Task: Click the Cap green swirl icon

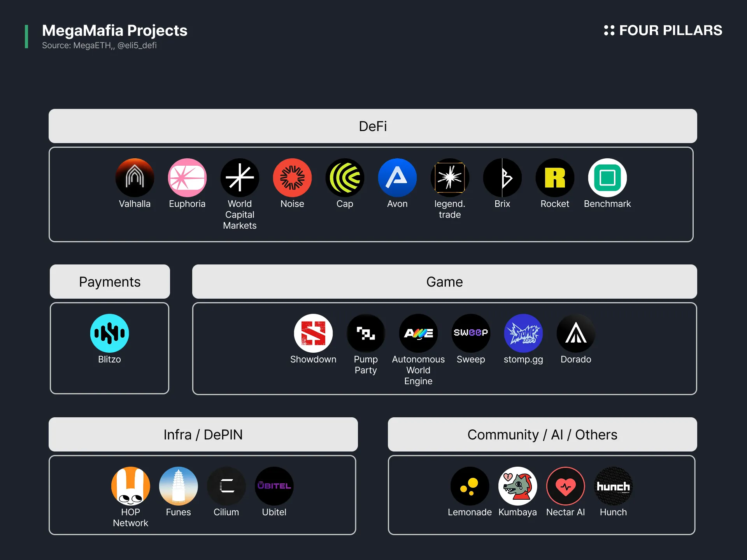Action: click(x=345, y=178)
